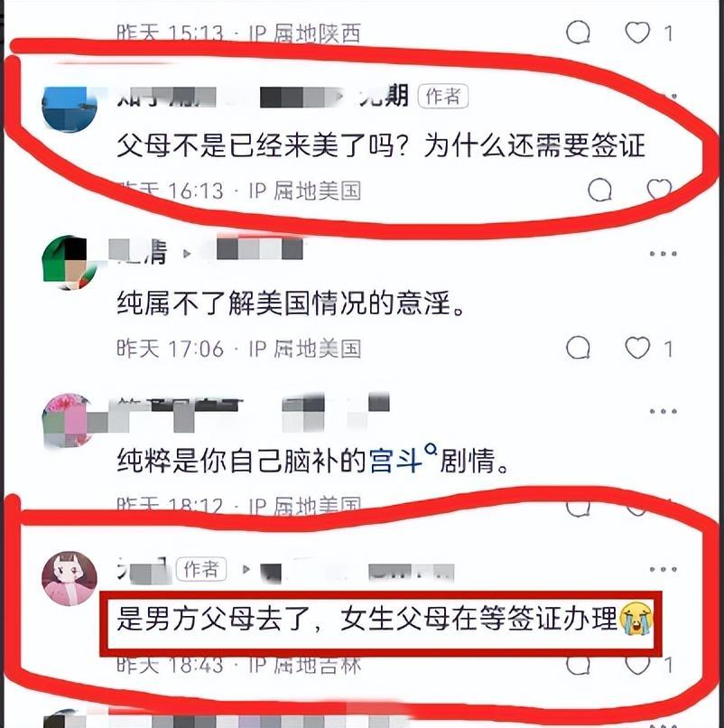View the pink flower avatar profile
Screen dimensions: 724x728
(70, 421)
